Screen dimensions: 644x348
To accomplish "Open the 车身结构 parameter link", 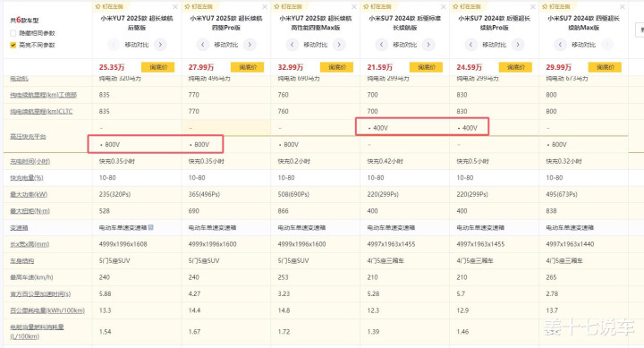I will click(x=22, y=261).
